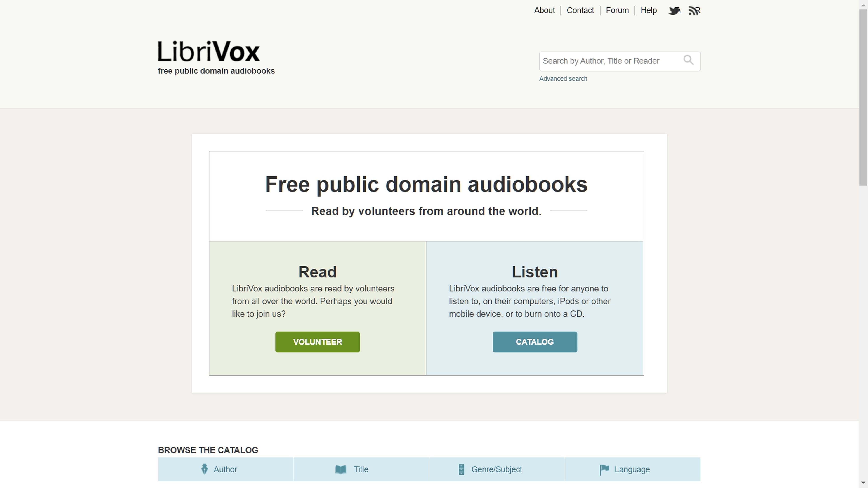Click the cabinet icon beside Genre/Subject
868x488 pixels.
tap(461, 469)
